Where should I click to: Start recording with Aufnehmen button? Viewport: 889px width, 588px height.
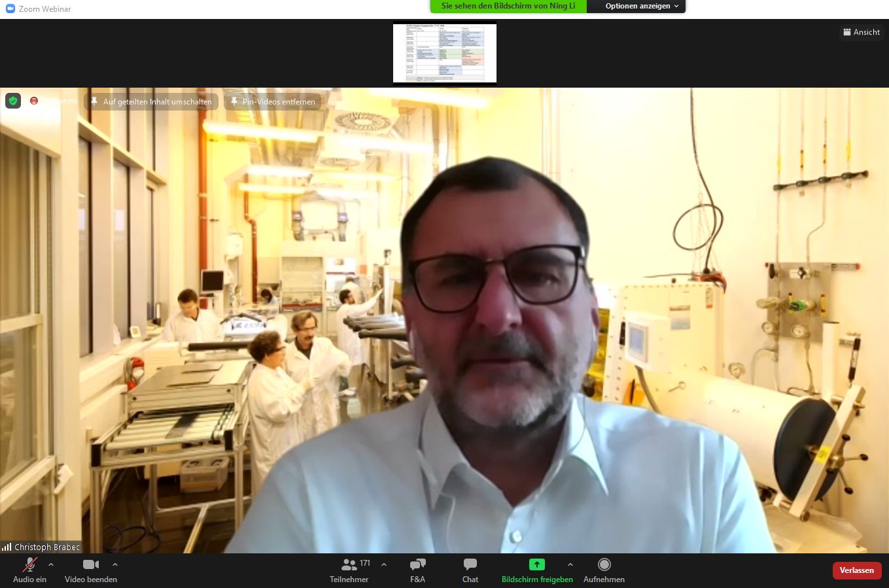[604, 565]
